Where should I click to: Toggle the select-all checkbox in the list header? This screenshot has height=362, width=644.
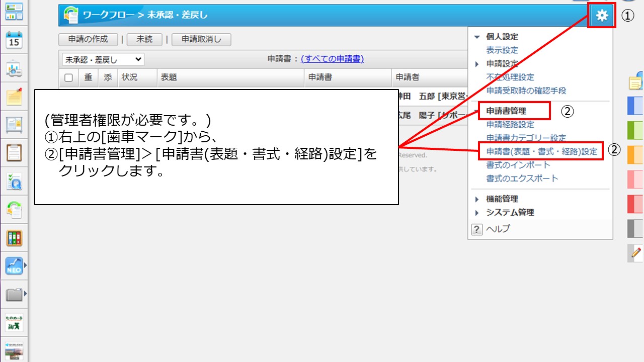[x=69, y=77]
